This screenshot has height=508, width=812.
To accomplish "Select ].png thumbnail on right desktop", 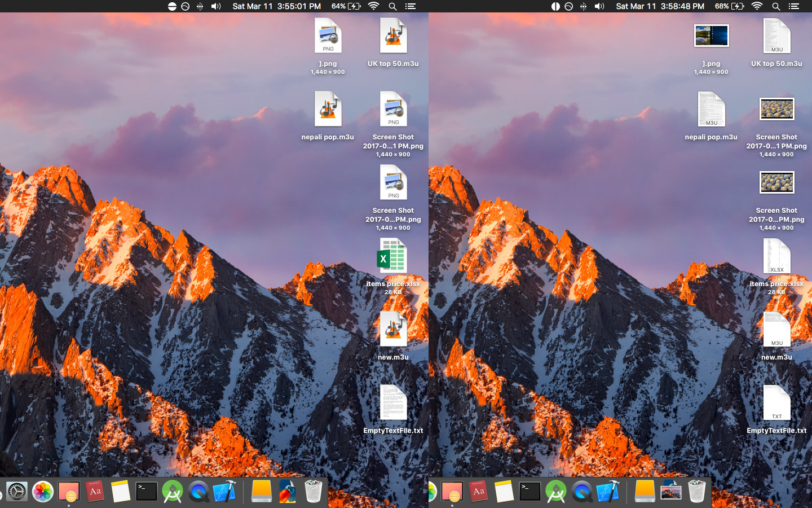I will click(711, 36).
